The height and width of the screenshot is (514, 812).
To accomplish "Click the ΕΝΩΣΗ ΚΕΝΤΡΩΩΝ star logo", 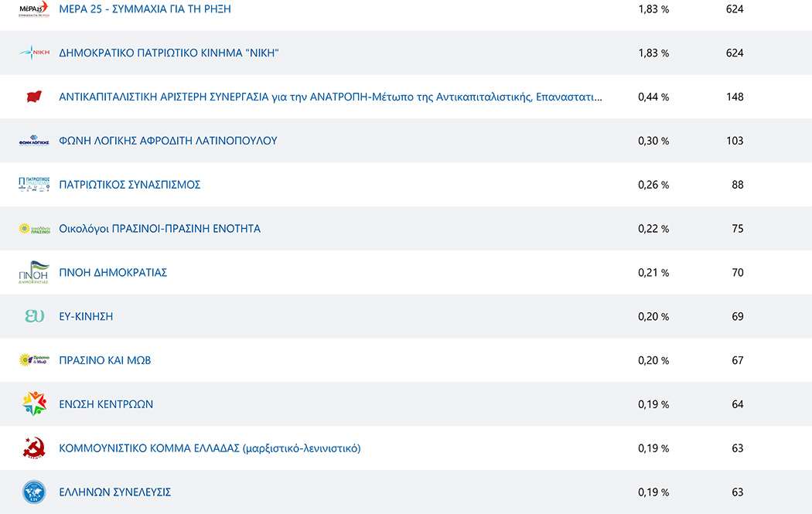I will 34,403.
